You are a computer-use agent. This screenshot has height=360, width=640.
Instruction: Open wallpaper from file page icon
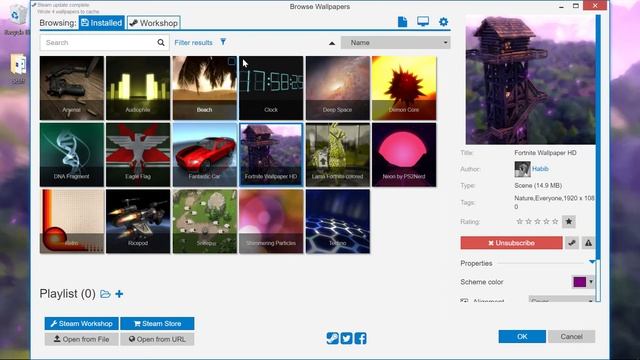(402, 22)
